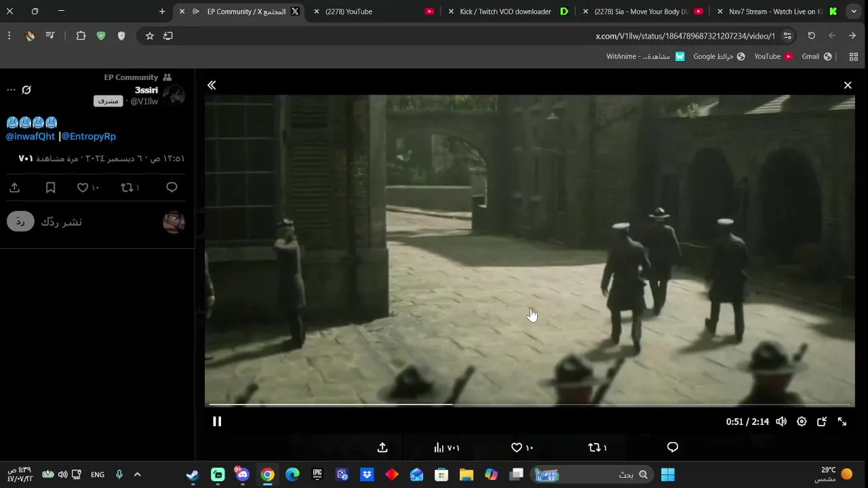The image size is (868, 488).
Task: Open the green shield adblock extension
Action: (x=101, y=36)
